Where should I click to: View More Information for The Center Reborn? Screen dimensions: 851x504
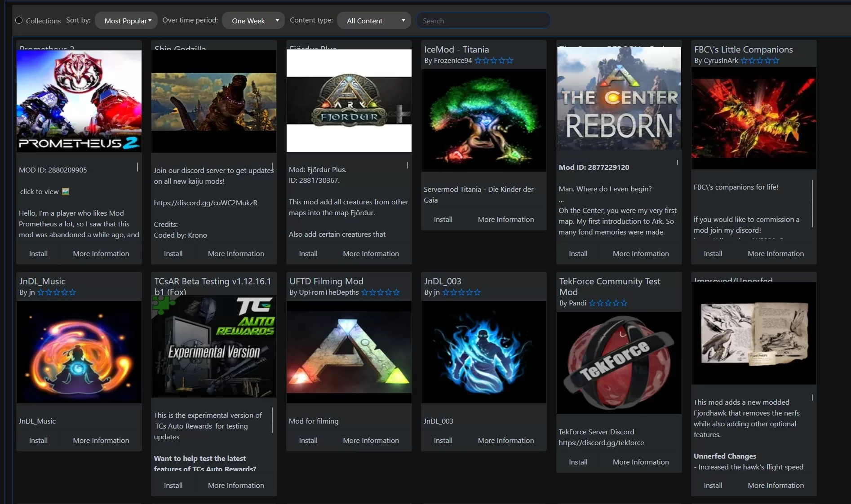641,253
